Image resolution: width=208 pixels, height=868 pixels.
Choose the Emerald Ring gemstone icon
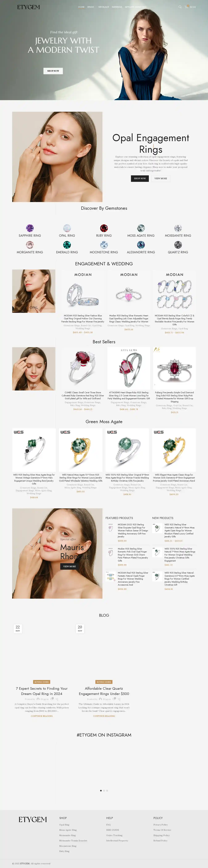coord(67,245)
